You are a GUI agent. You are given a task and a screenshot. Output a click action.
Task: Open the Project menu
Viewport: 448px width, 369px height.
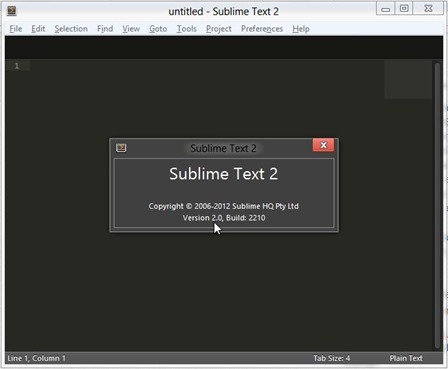(219, 29)
